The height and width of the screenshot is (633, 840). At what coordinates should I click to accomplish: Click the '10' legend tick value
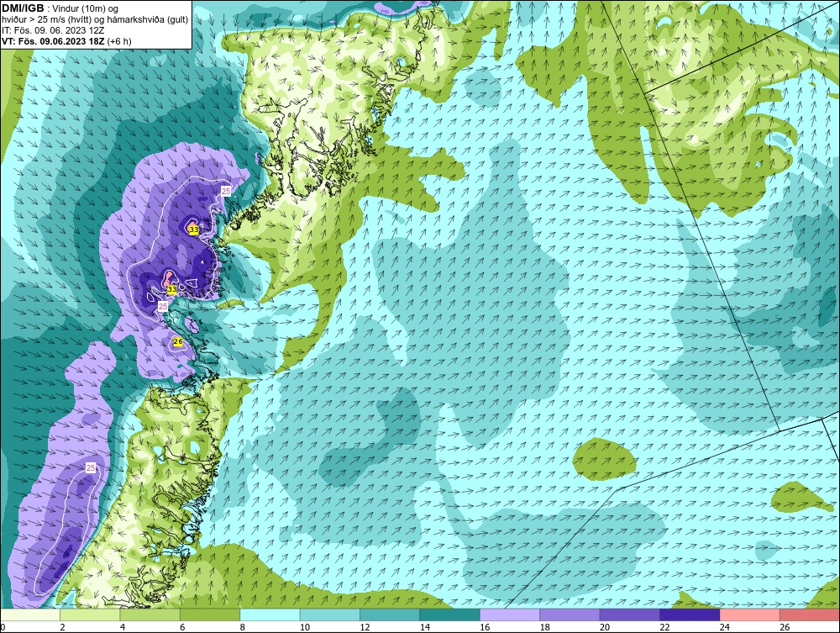tap(305, 627)
